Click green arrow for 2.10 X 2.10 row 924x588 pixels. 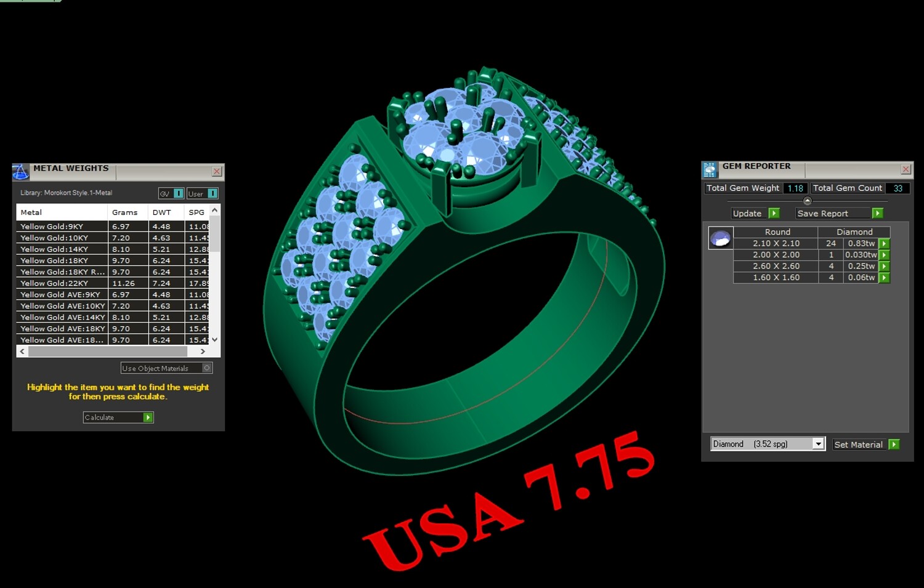(x=885, y=244)
